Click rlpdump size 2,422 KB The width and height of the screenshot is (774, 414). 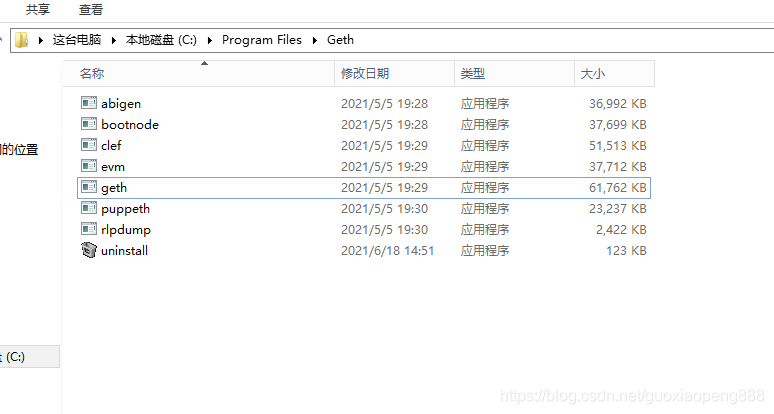[x=621, y=229]
